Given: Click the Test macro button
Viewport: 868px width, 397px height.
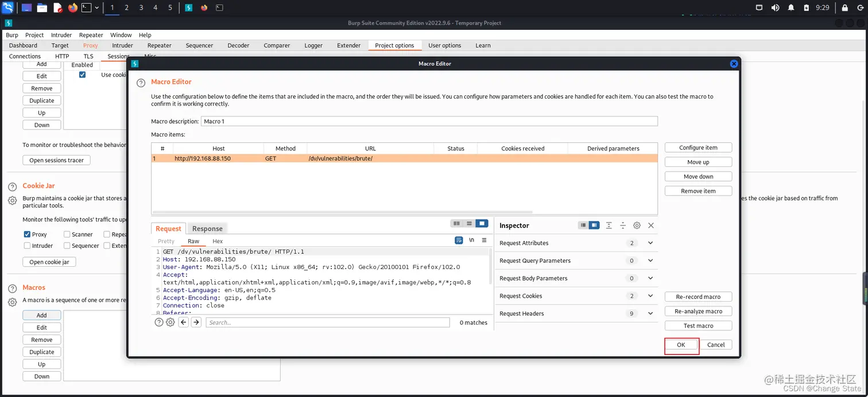Looking at the screenshot, I should click(x=698, y=326).
